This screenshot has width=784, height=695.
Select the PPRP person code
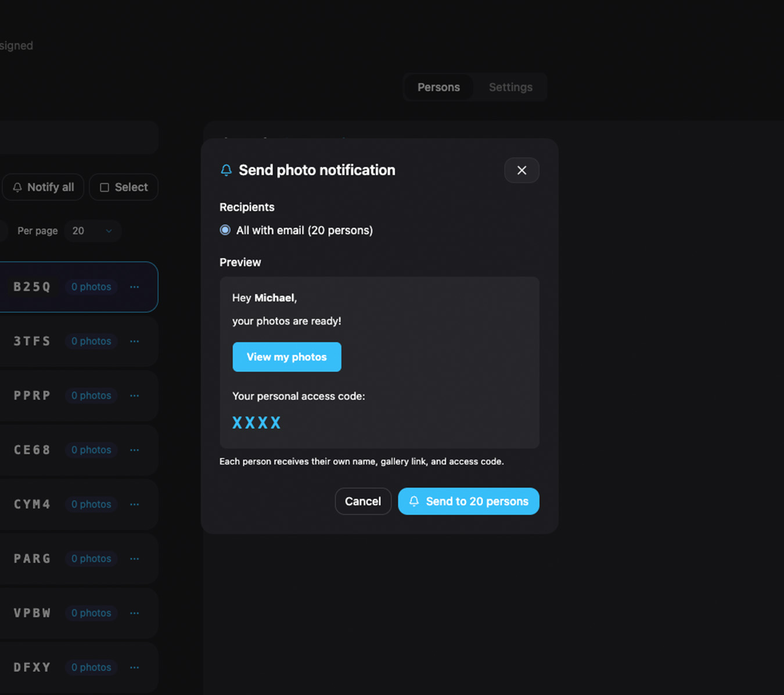(32, 396)
